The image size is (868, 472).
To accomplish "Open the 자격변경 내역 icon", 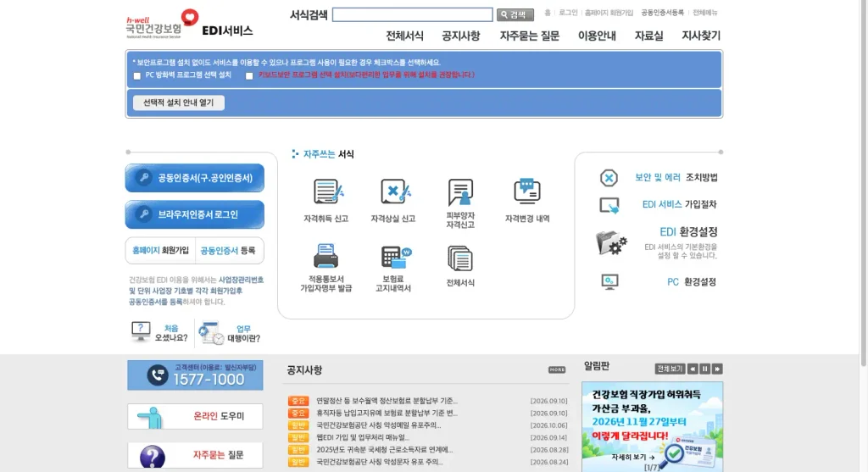I will [x=527, y=192].
